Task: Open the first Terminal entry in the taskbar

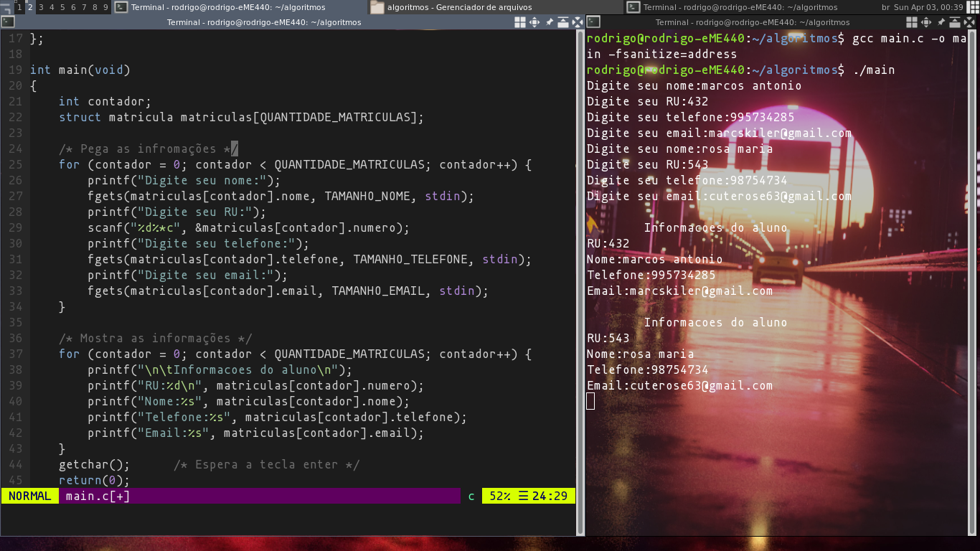Action: click(x=241, y=7)
